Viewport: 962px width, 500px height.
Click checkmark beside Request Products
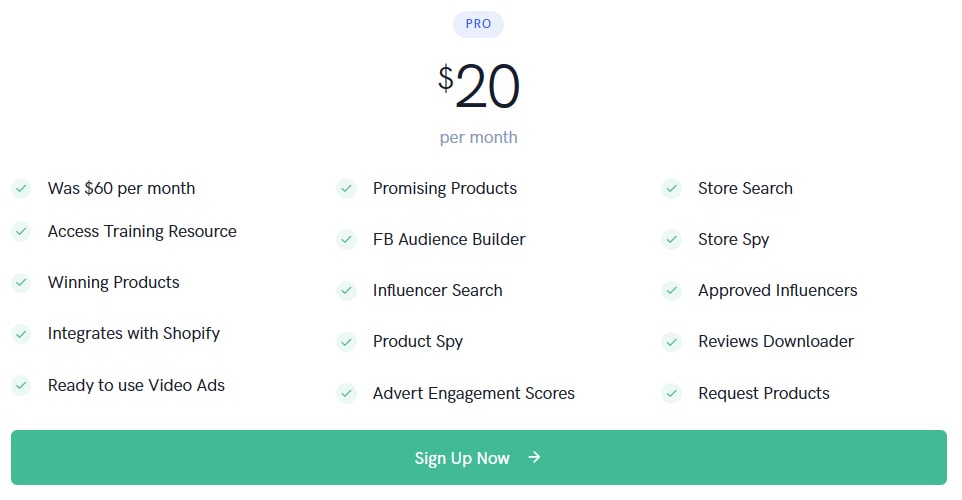click(671, 393)
